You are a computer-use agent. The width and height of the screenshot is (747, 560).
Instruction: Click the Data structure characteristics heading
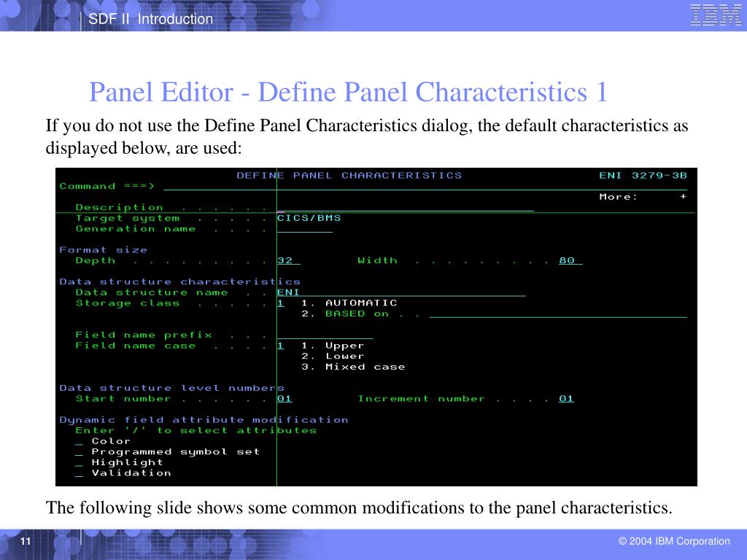coord(179,282)
